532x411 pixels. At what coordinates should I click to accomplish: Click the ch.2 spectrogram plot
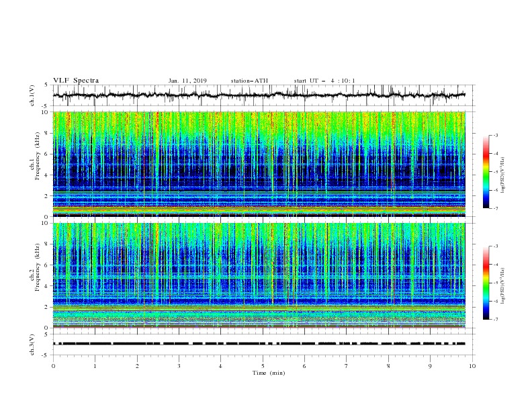coord(259,275)
